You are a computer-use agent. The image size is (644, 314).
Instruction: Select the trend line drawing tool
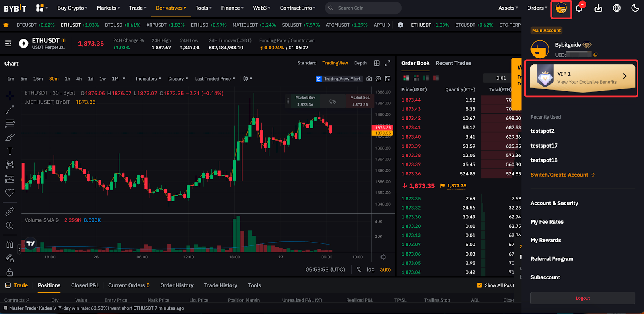click(x=10, y=110)
